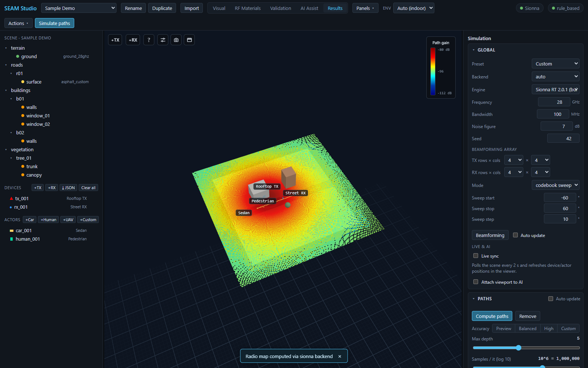Click the viewport +RX toolbar button

click(133, 40)
